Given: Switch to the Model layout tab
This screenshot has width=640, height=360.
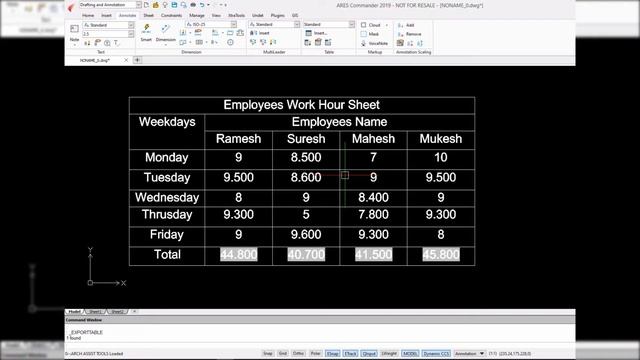Looking at the screenshot, I should (x=74, y=311).
